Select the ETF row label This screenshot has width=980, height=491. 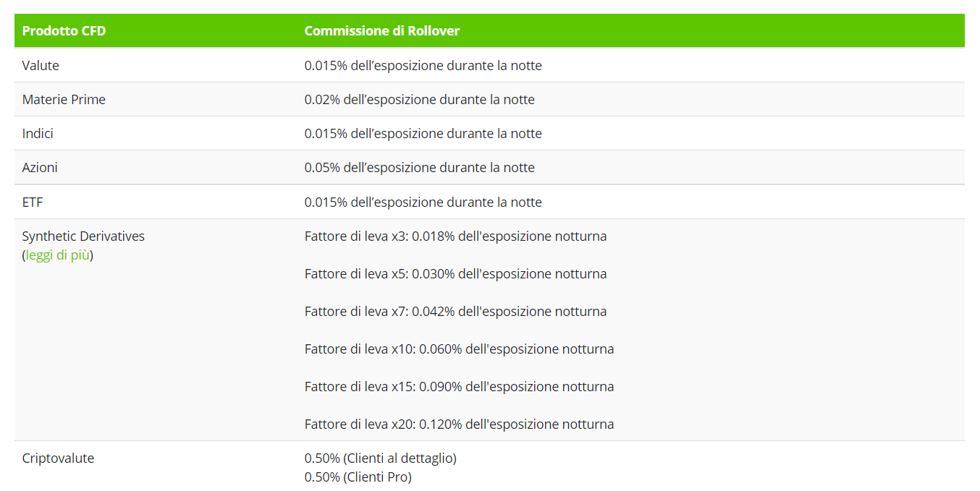click(33, 202)
